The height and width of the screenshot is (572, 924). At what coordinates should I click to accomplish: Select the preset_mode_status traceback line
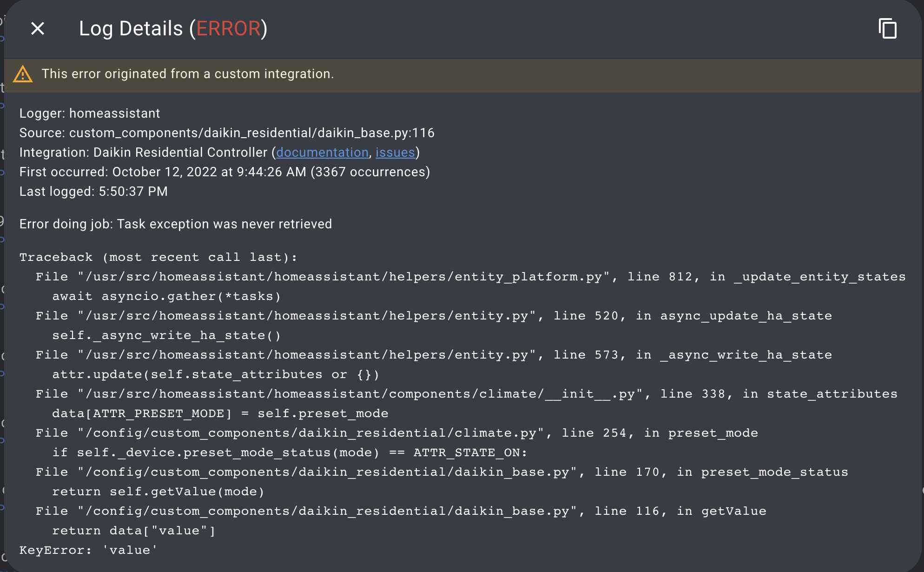point(442,472)
